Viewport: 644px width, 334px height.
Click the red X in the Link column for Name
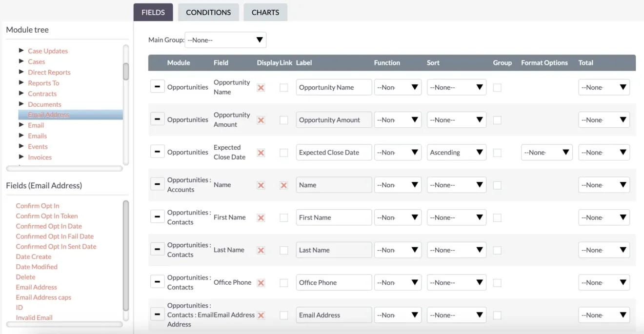click(x=283, y=184)
